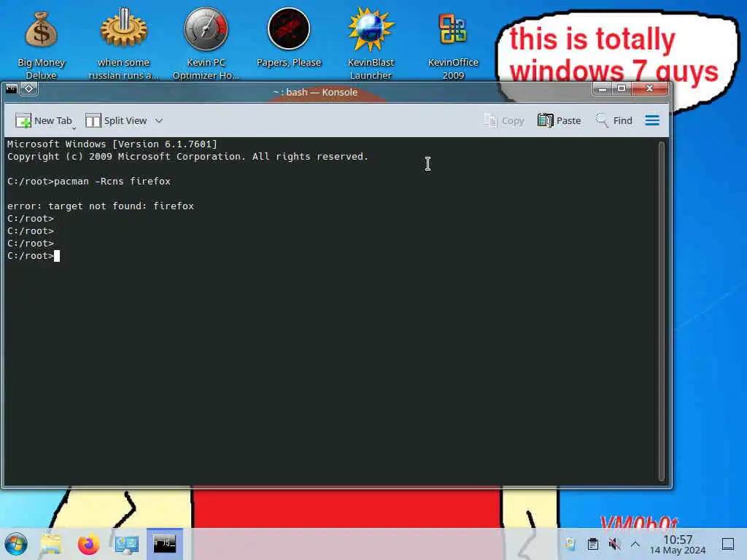Image resolution: width=747 pixels, height=560 pixels.
Task: Click the Copy toolbar button
Action: click(x=504, y=121)
